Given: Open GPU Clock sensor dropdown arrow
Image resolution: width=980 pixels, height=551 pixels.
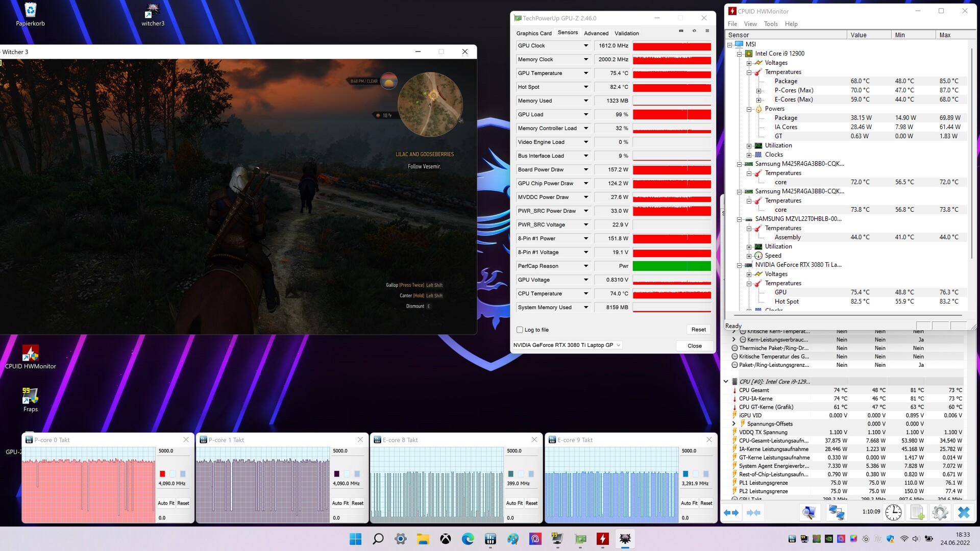Looking at the screenshot, I should tap(586, 45).
